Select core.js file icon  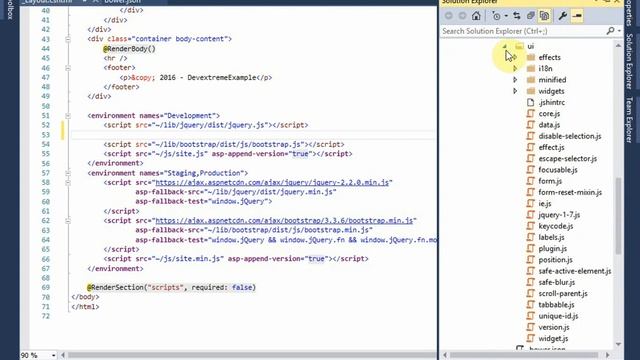530,113
